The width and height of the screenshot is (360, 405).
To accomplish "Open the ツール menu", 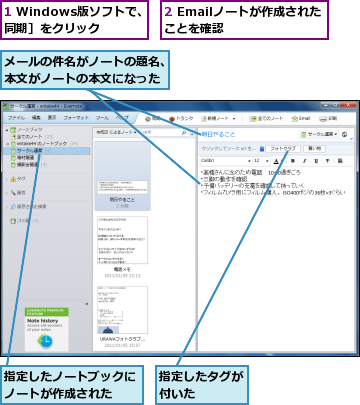I will 102,118.
